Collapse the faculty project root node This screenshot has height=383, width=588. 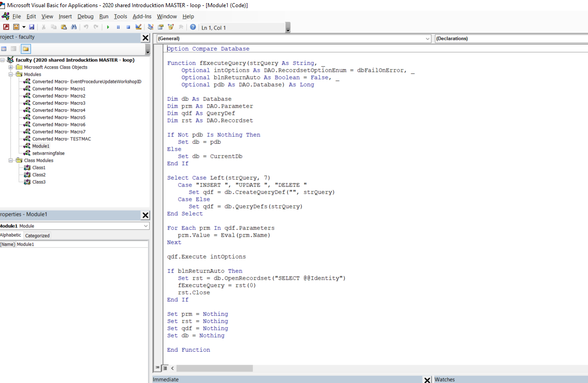[x=3, y=60]
